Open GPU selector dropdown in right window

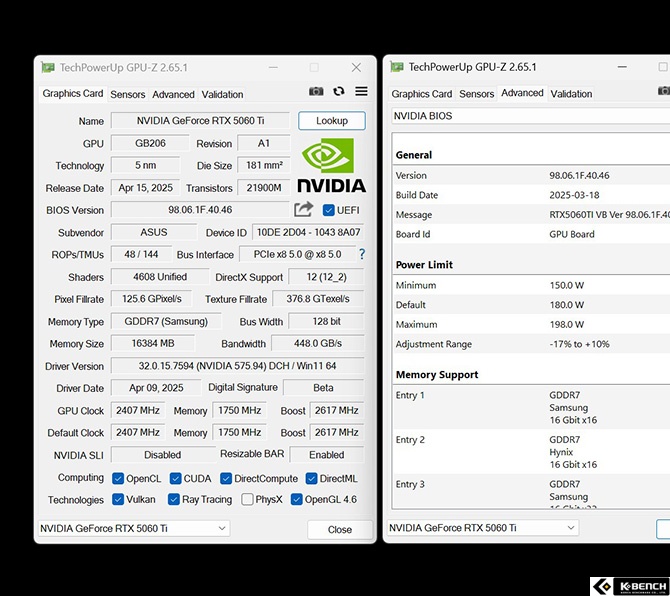[x=483, y=528]
